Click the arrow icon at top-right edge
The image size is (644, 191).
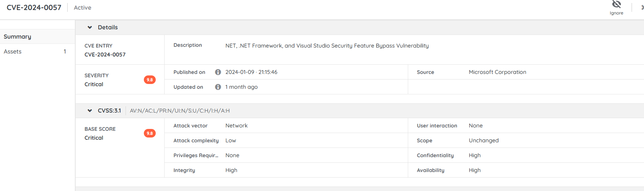pyautogui.click(x=642, y=7)
